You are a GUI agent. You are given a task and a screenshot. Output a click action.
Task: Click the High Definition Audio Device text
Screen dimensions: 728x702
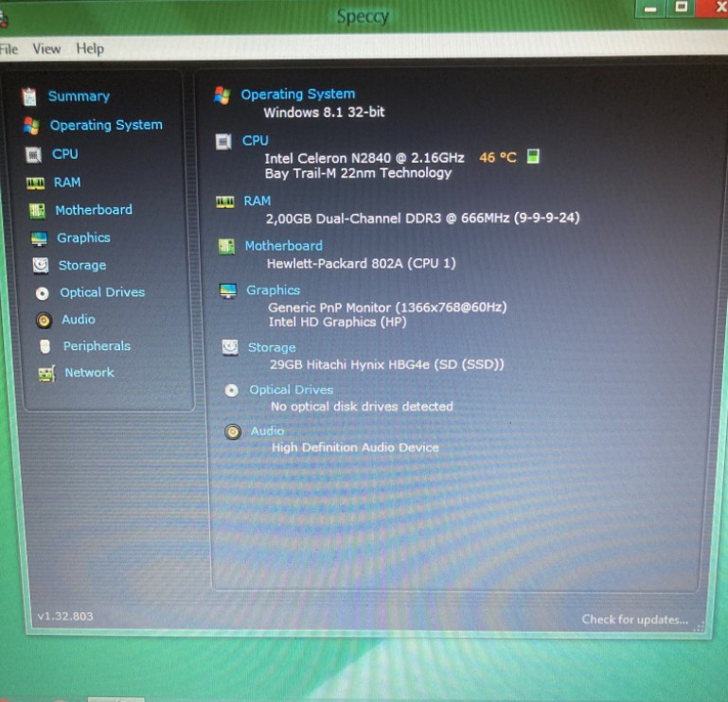tap(355, 448)
